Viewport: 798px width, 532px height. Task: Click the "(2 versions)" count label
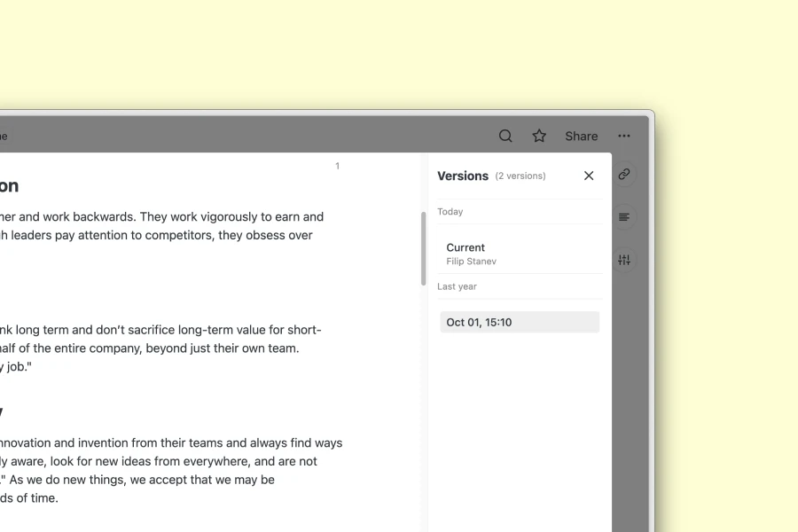point(520,176)
